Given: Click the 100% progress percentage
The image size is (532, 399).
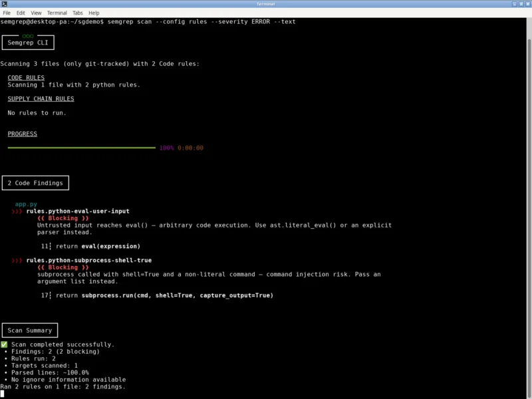Looking at the screenshot, I should [167, 148].
